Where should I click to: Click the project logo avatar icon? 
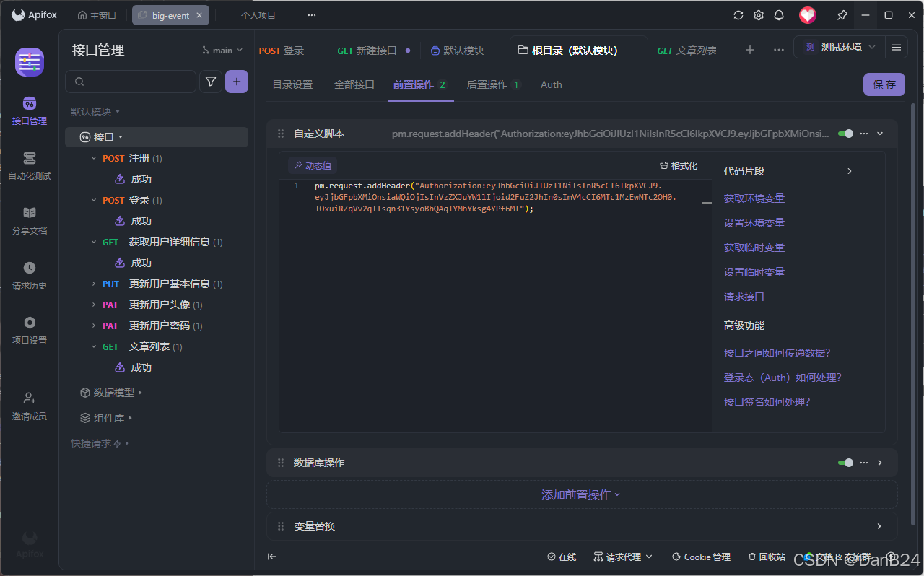[30, 62]
